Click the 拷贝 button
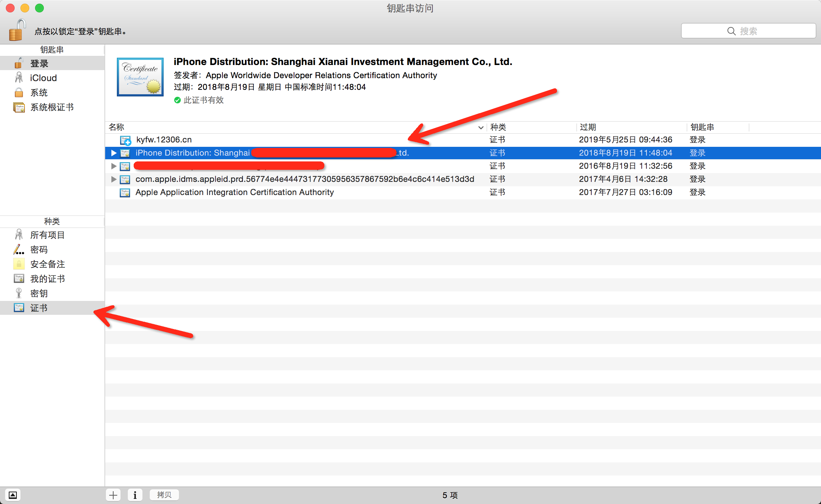The image size is (821, 504). click(164, 495)
